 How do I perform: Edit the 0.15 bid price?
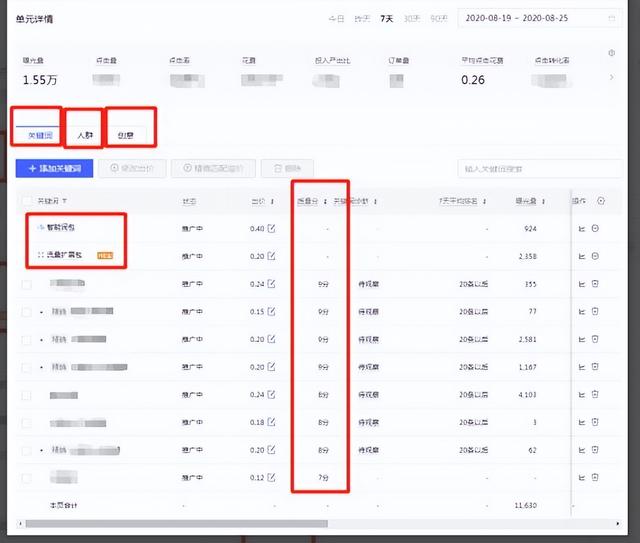click(x=271, y=312)
